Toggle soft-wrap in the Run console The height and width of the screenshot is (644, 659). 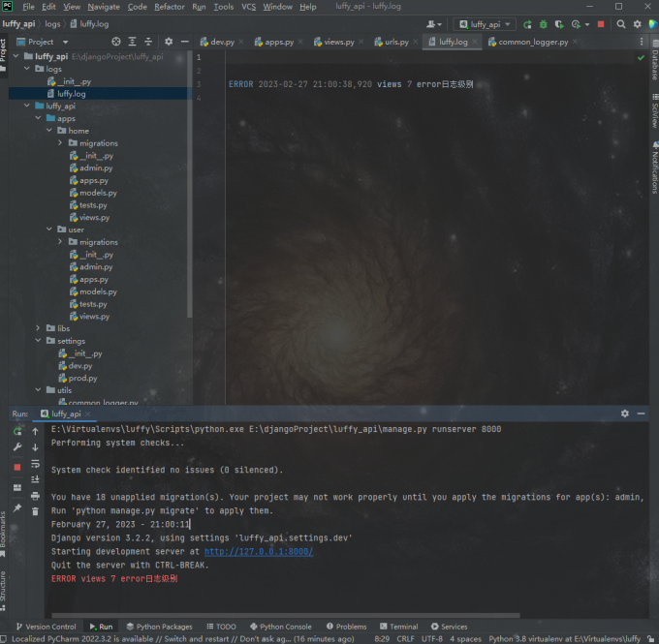[x=35, y=463]
